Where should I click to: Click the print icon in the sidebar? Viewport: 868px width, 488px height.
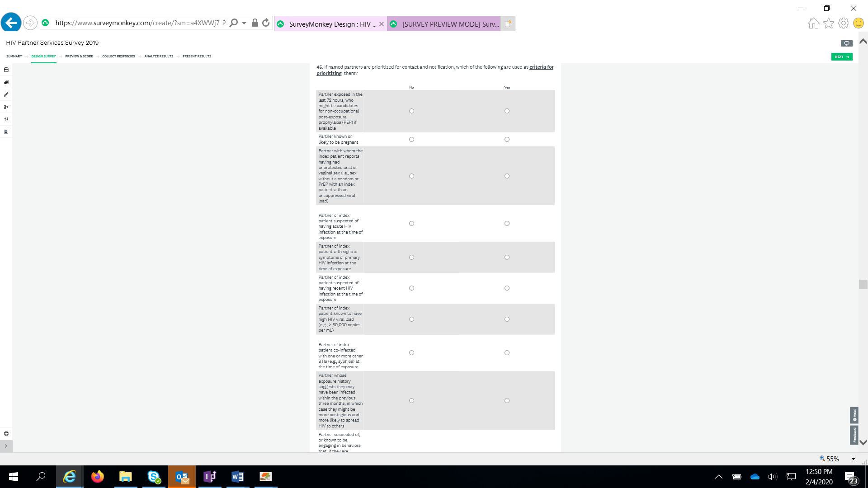tap(6, 434)
